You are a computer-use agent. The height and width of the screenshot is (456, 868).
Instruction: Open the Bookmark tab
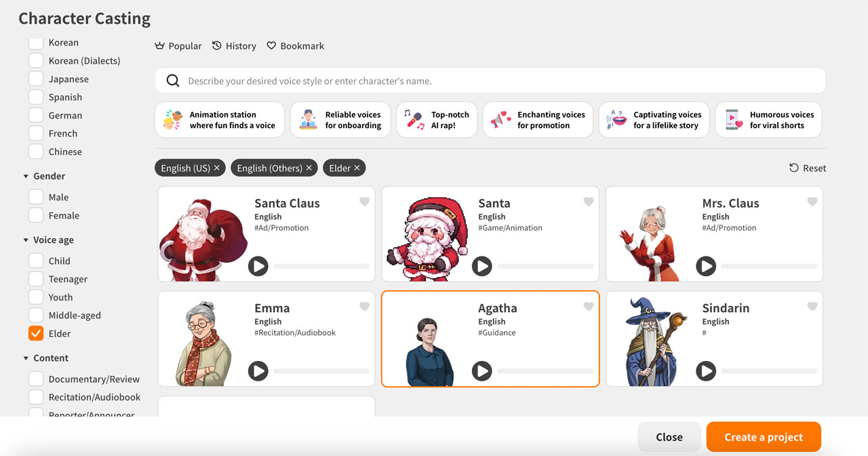click(x=295, y=46)
